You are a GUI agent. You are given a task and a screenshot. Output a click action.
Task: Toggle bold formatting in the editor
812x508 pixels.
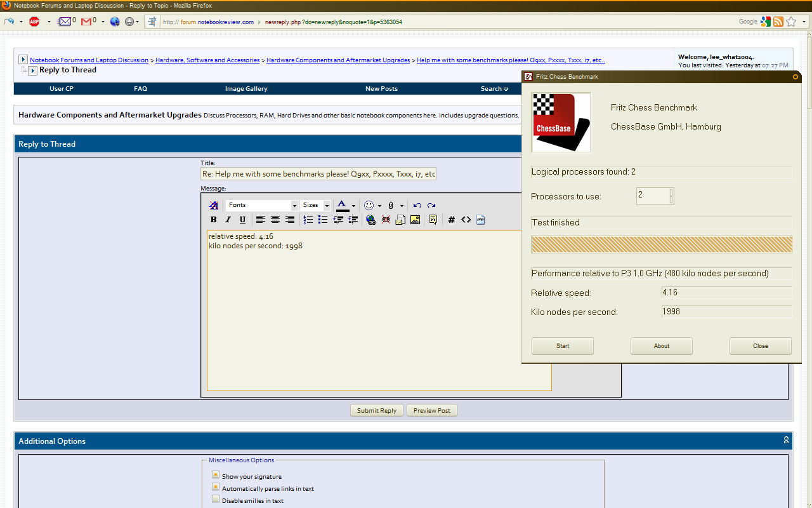click(213, 220)
